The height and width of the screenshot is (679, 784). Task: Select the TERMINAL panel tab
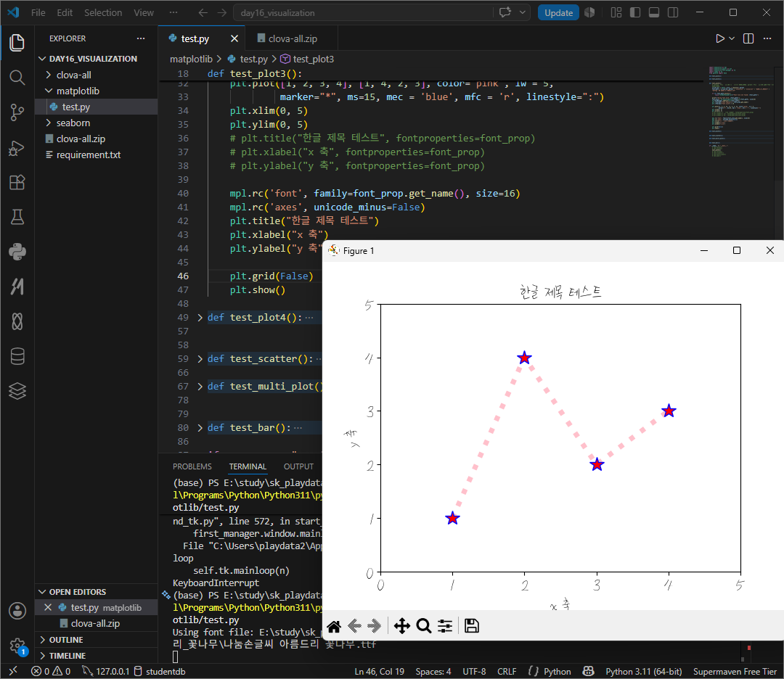pos(248,466)
